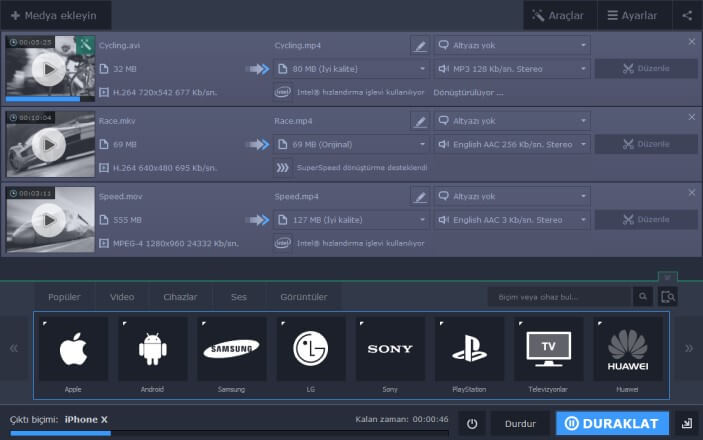Play the Cycling.avi preview
The width and height of the screenshot is (703, 440).
(x=48, y=69)
